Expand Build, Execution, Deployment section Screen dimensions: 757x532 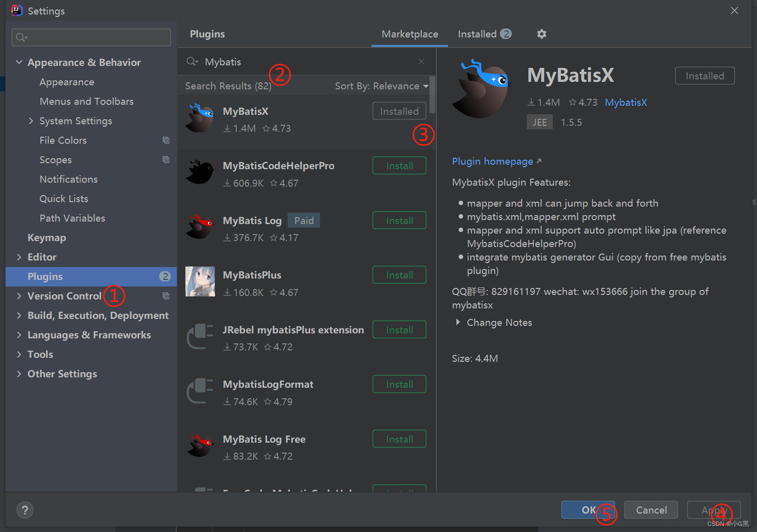(x=19, y=315)
